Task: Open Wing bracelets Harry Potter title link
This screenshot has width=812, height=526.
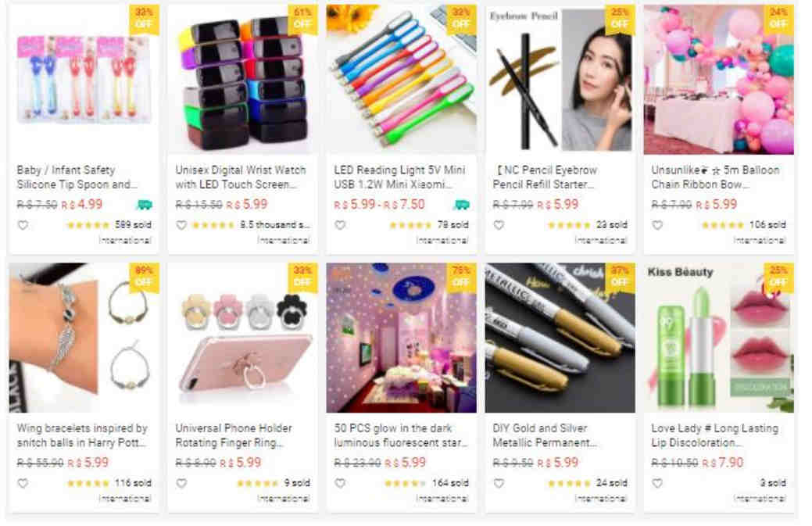Action: click(x=82, y=435)
